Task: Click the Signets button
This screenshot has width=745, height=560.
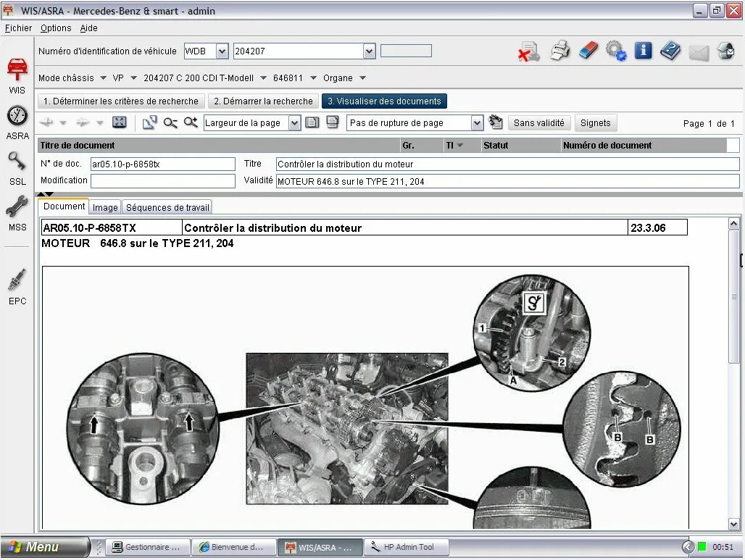Action: pos(595,123)
